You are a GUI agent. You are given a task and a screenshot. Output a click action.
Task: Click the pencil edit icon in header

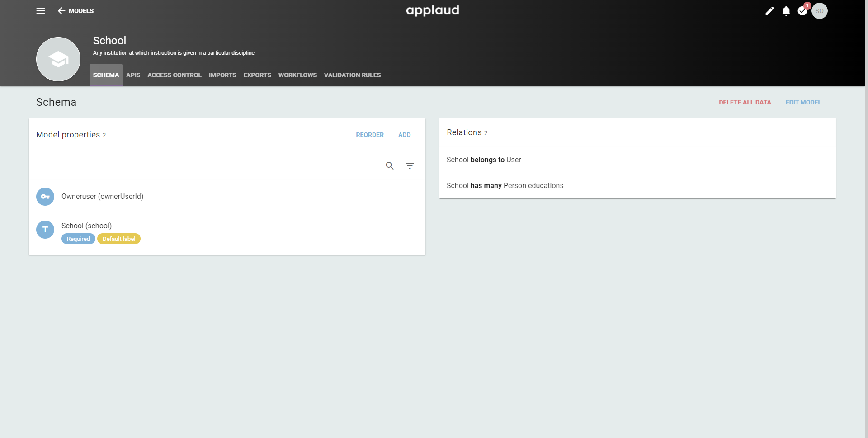coord(769,11)
